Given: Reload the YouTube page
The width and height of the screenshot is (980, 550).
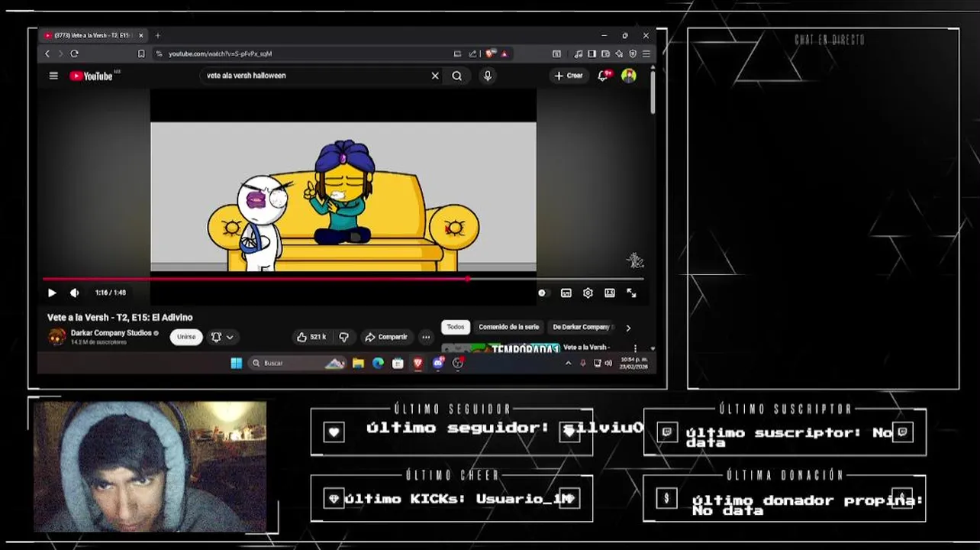Looking at the screenshot, I should coord(74,53).
